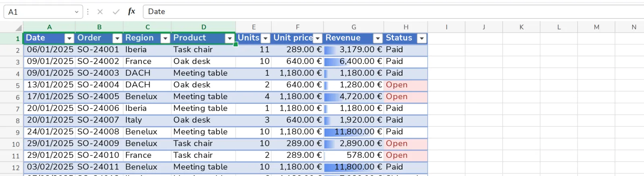Click the units cell showing 11
The height and width of the screenshot is (176, 644).
tap(254, 50)
